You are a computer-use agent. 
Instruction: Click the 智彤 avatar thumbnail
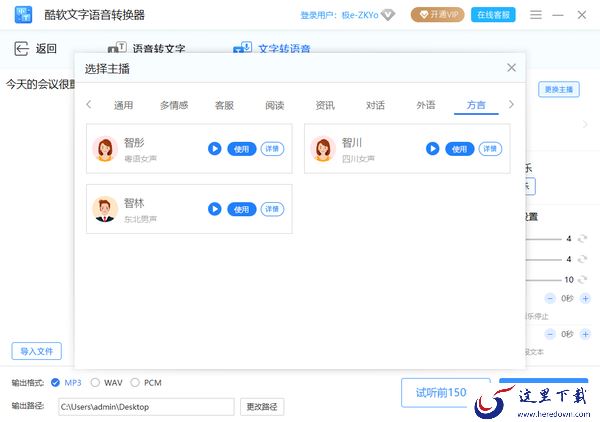pyautogui.click(x=105, y=148)
